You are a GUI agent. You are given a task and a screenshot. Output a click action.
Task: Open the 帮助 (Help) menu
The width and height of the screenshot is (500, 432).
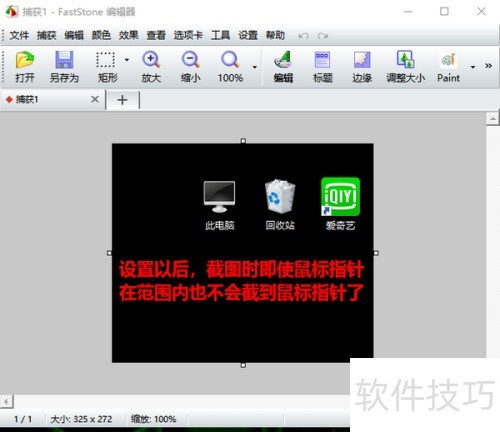coord(275,35)
